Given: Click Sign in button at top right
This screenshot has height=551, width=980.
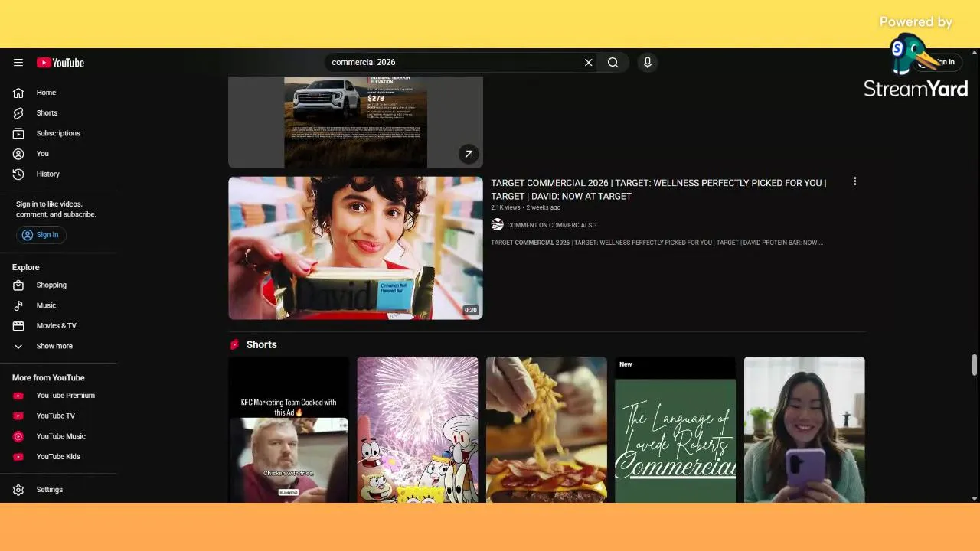Looking at the screenshot, I should tap(937, 62).
